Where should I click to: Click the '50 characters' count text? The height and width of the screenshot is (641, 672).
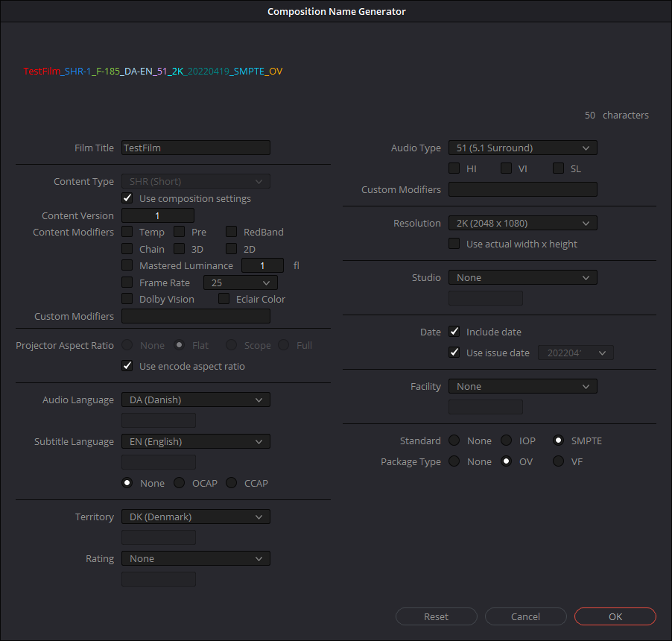(x=617, y=115)
